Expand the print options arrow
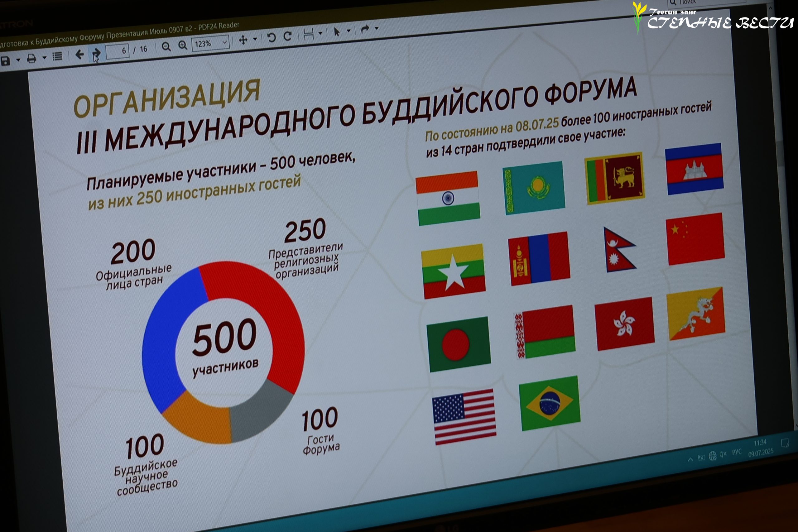The height and width of the screenshot is (532, 798). (x=45, y=58)
